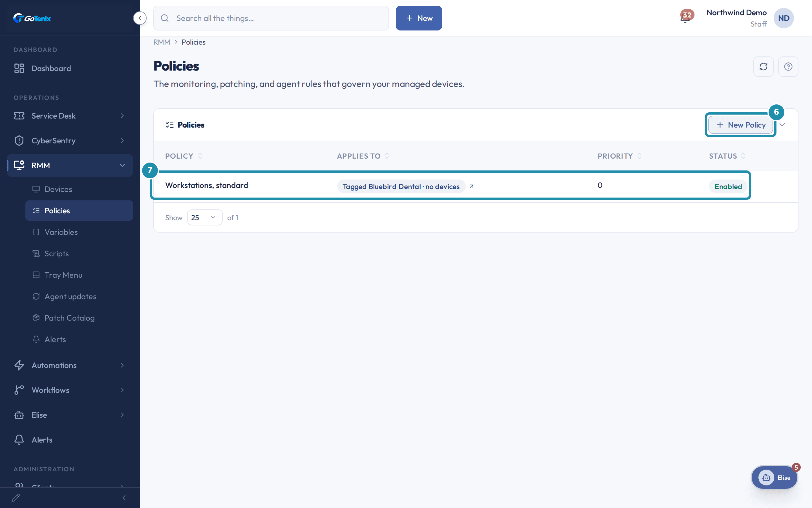
Task: Open the external link arrow beside Bluebird Dental tag
Action: point(471,187)
